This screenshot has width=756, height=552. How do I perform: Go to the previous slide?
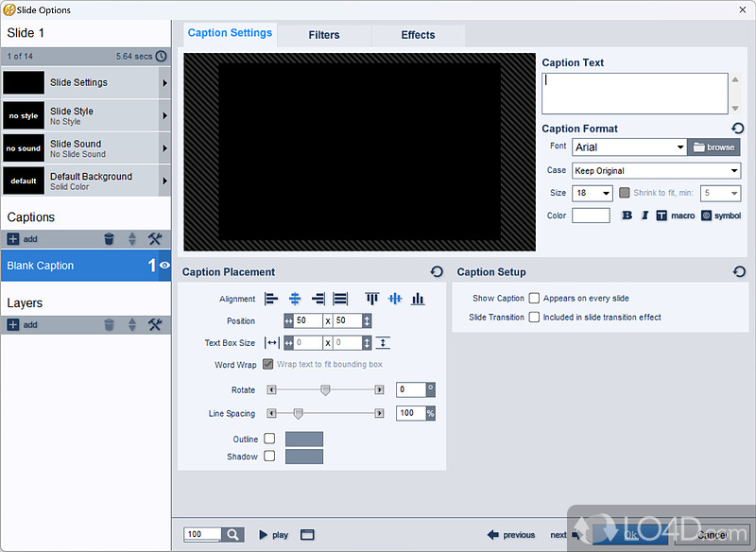coord(511,535)
